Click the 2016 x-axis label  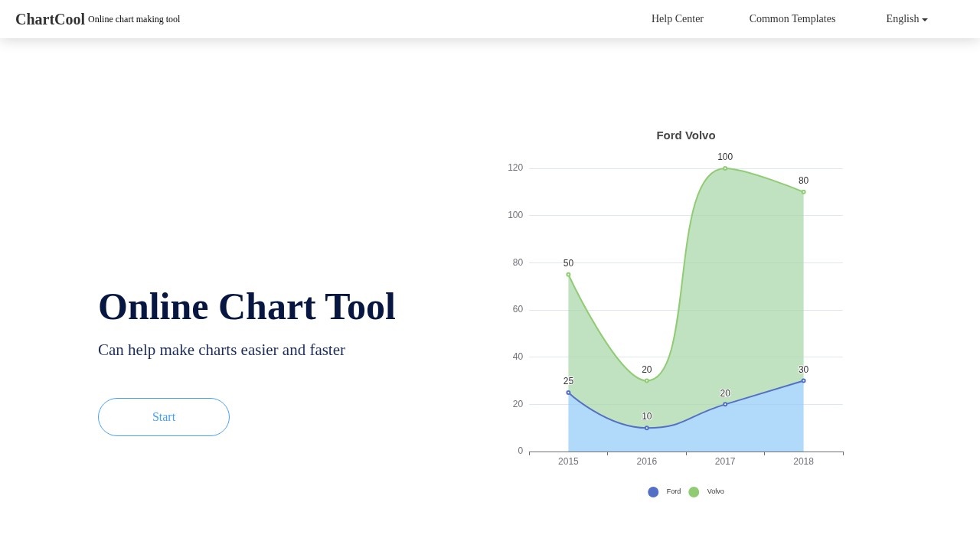[647, 461]
